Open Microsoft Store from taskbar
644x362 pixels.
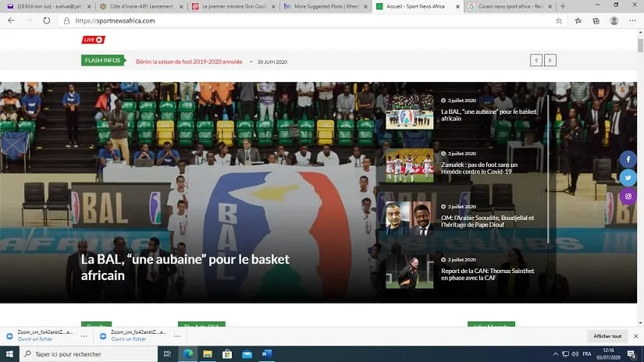227,353
